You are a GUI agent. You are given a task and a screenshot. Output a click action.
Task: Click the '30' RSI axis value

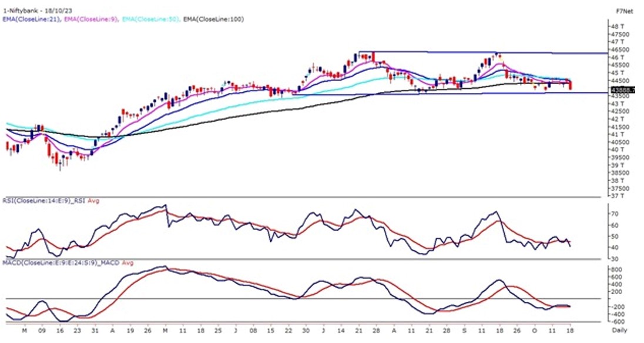[x=615, y=259]
